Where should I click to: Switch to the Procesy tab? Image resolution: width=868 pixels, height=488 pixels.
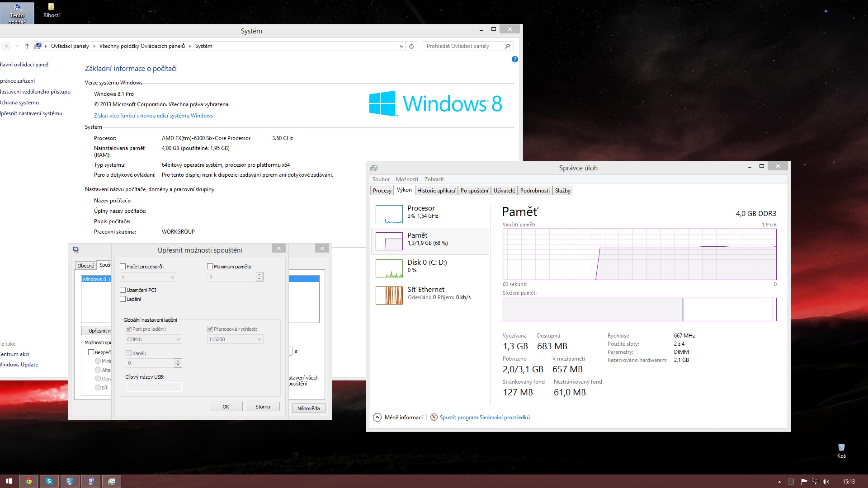pos(382,191)
